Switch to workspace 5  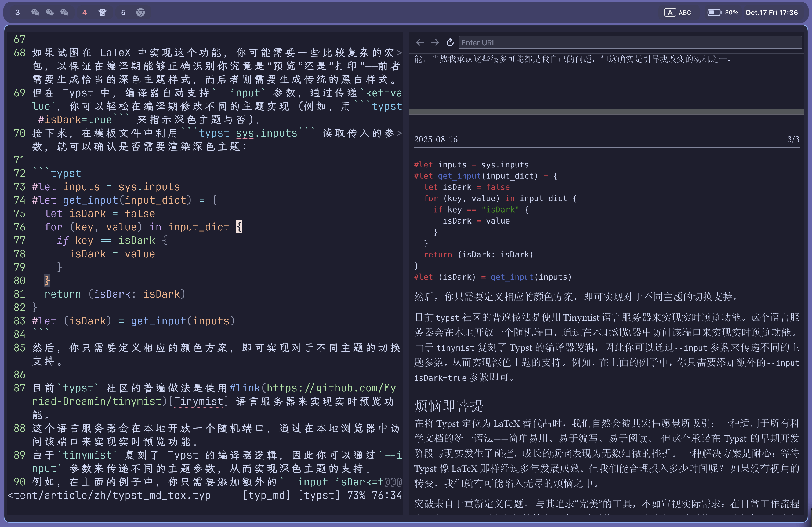point(123,13)
